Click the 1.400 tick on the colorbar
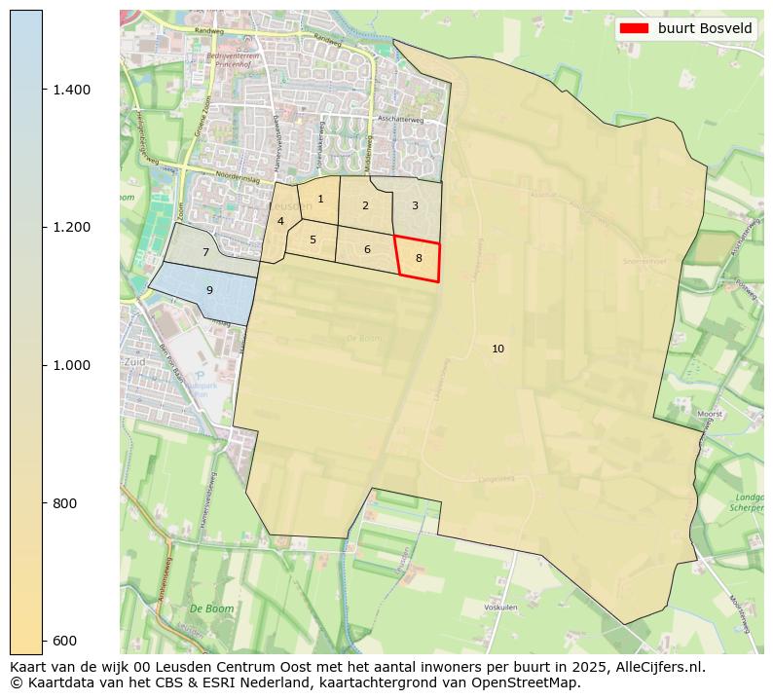This screenshot has width=773, height=700. click(72, 90)
